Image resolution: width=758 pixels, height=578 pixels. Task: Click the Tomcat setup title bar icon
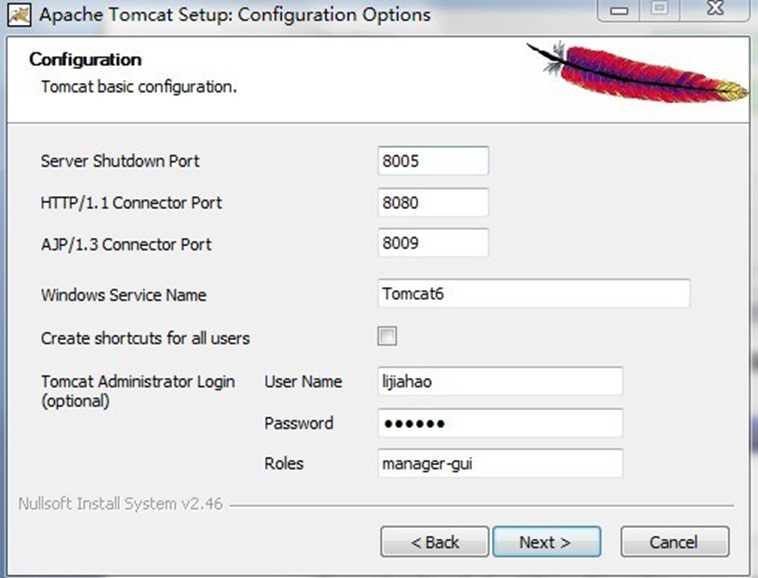pyautogui.click(x=19, y=14)
